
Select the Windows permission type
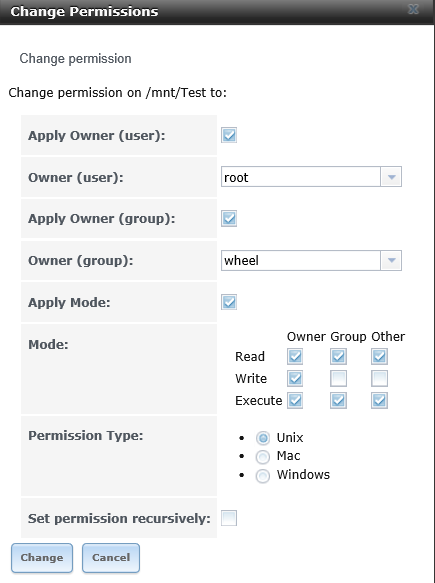point(263,476)
